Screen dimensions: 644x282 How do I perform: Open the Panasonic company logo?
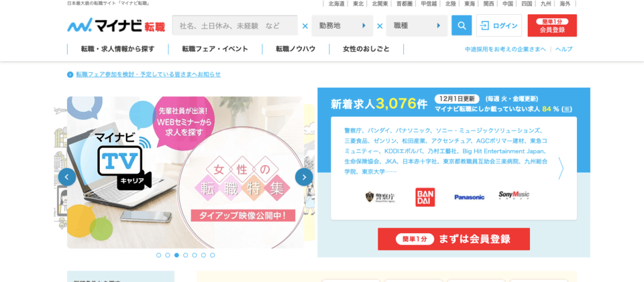[469, 197]
